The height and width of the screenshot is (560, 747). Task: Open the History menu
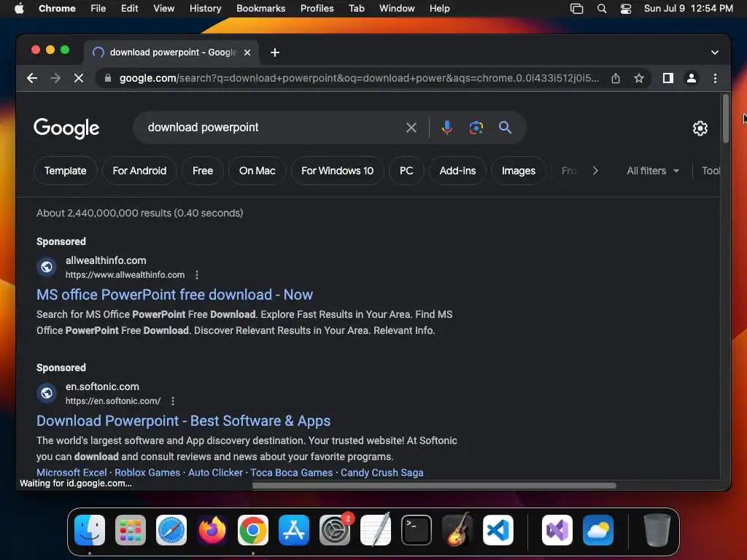[205, 9]
